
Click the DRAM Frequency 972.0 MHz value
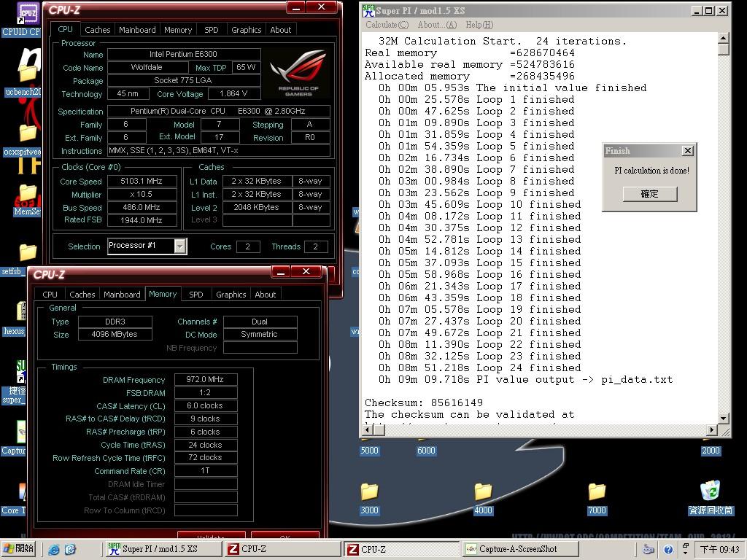click(205, 379)
